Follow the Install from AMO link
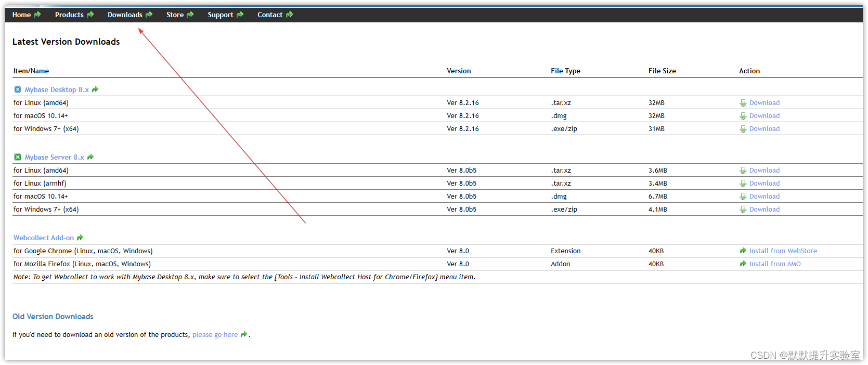 775,264
